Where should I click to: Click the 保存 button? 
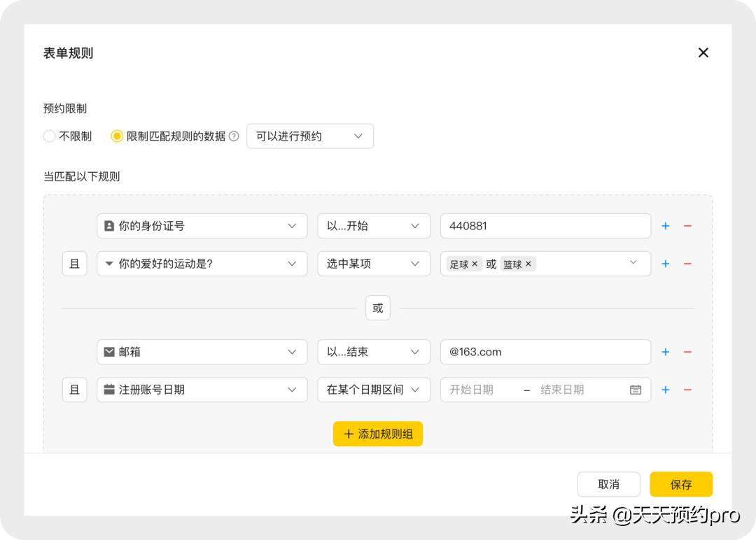pyautogui.click(x=681, y=484)
